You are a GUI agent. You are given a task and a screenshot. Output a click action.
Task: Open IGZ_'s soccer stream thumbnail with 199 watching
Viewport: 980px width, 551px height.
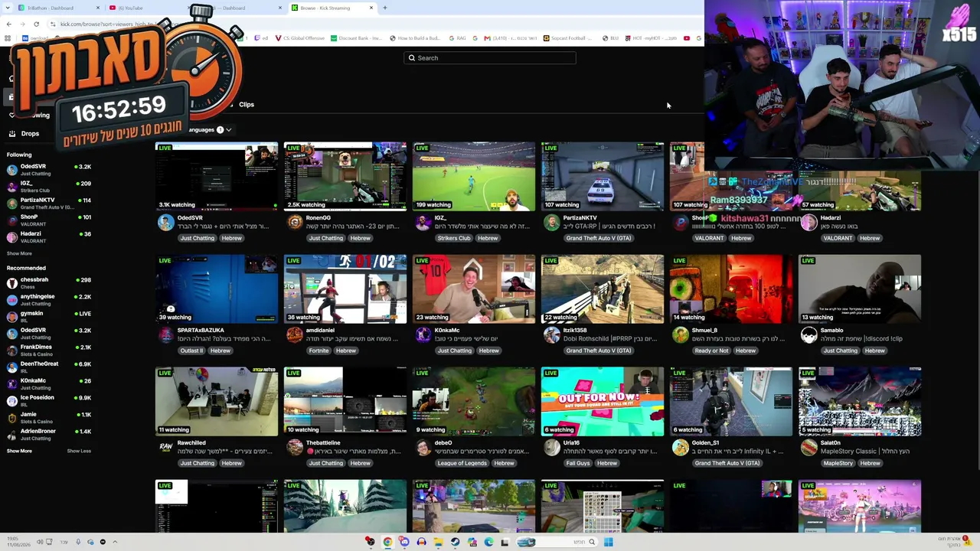coord(474,176)
